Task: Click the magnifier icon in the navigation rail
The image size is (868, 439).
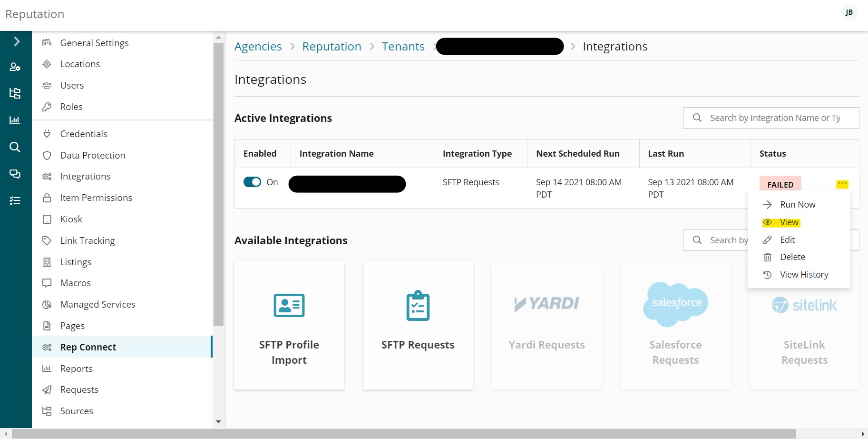Action: tap(15, 147)
